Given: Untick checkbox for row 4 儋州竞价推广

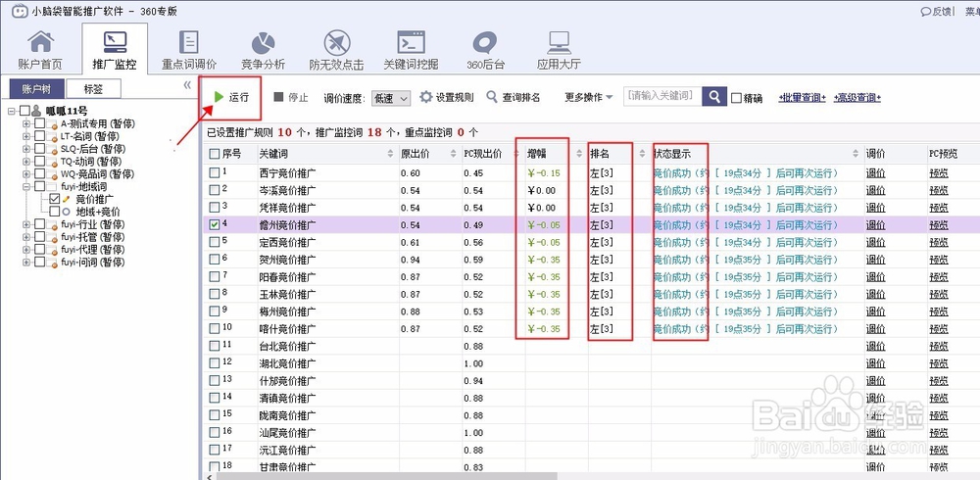Looking at the screenshot, I should tap(215, 224).
